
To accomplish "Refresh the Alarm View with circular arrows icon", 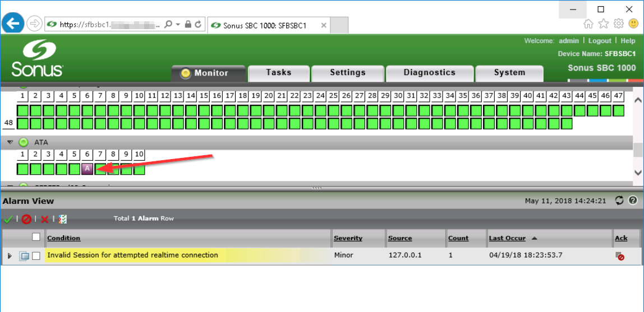I will [x=619, y=201].
